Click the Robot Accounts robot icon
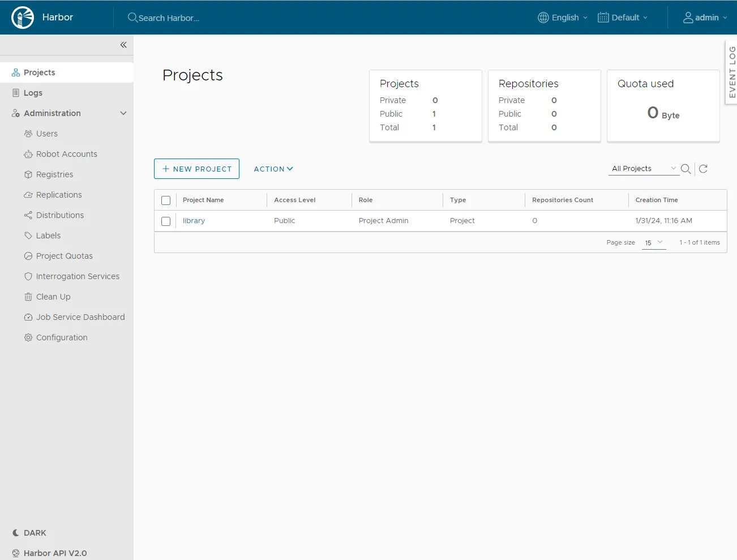Screen dimensions: 737x560 click(28, 154)
